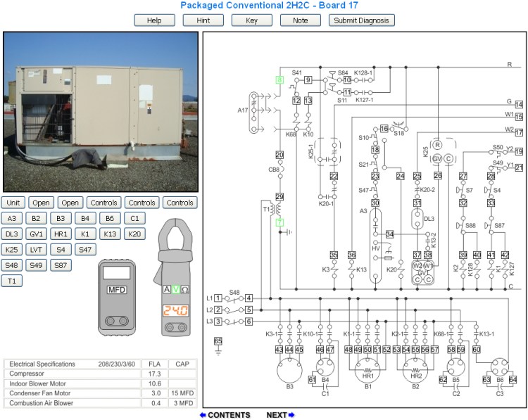Go to the NEXT board
The image size is (528, 420).
pyautogui.click(x=280, y=415)
